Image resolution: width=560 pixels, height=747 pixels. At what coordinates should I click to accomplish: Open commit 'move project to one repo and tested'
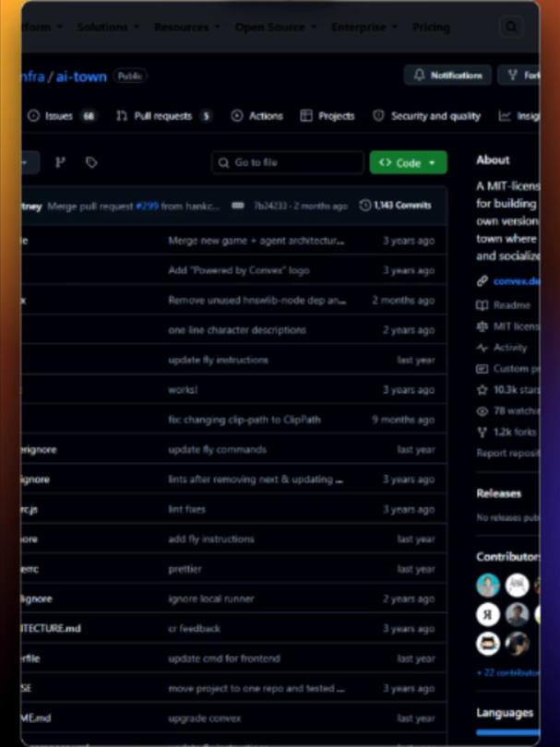point(256,688)
